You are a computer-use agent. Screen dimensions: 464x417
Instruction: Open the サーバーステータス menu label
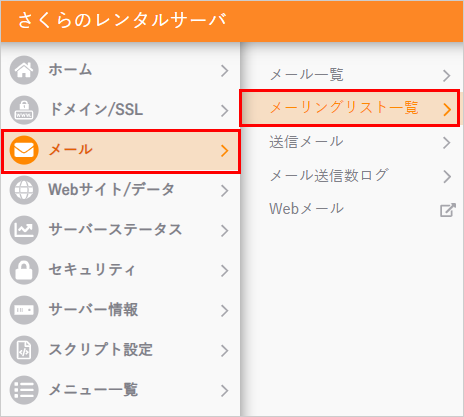tap(115, 230)
